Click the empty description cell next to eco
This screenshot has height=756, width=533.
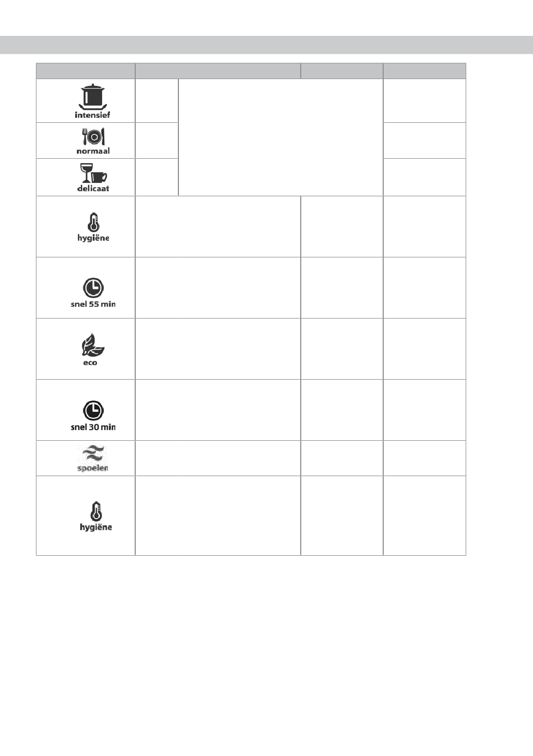click(218, 349)
